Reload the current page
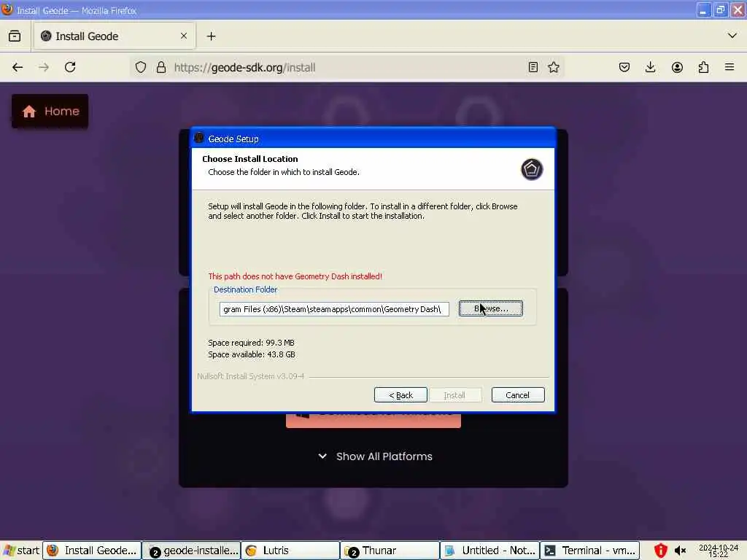Image resolution: width=747 pixels, height=560 pixels. (x=71, y=67)
